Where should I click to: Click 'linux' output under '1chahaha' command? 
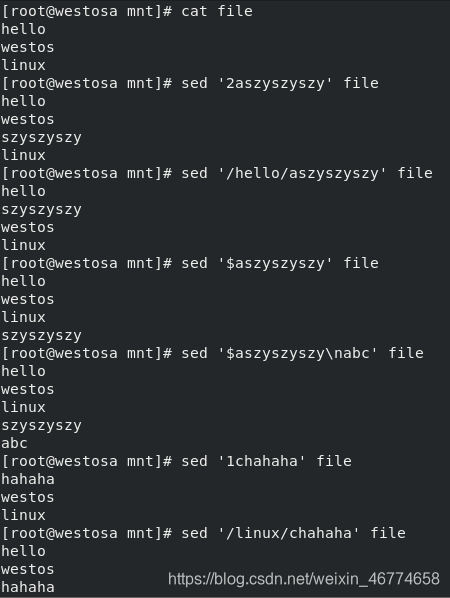click(x=24, y=515)
